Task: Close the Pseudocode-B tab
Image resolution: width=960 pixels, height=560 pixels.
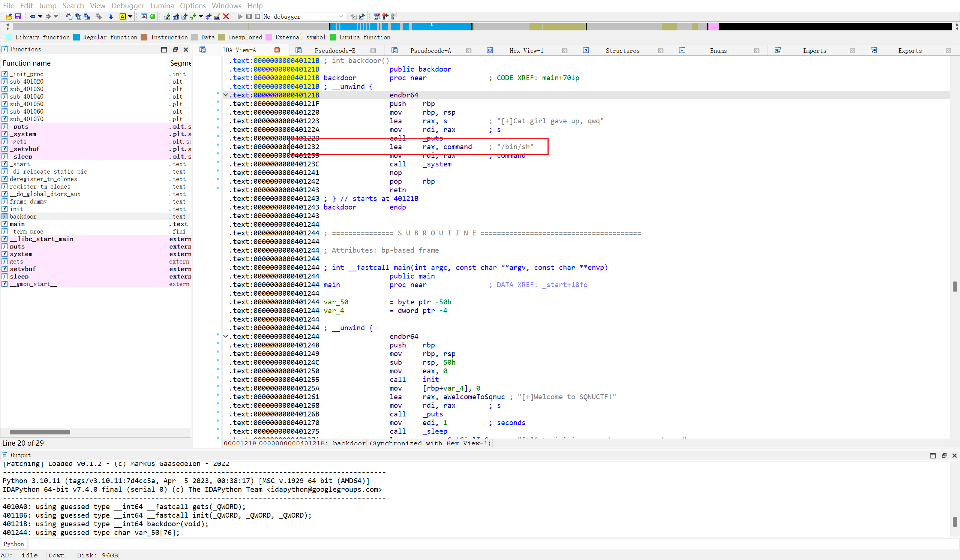Action: pyautogui.click(x=373, y=51)
